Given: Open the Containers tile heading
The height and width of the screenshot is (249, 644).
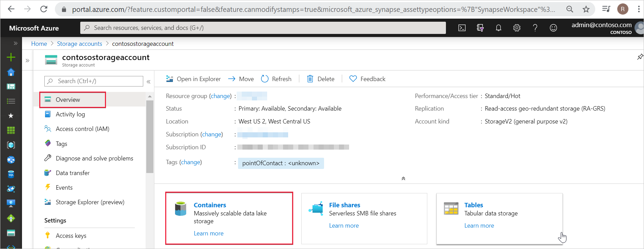Looking at the screenshot, I should 210,205.
